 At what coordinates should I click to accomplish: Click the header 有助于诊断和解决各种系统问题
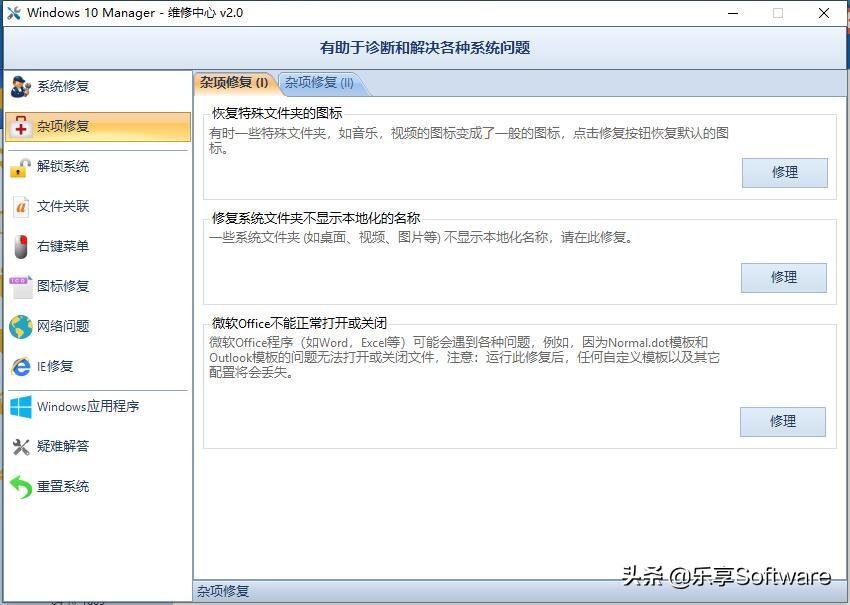[x=425, y=48]
